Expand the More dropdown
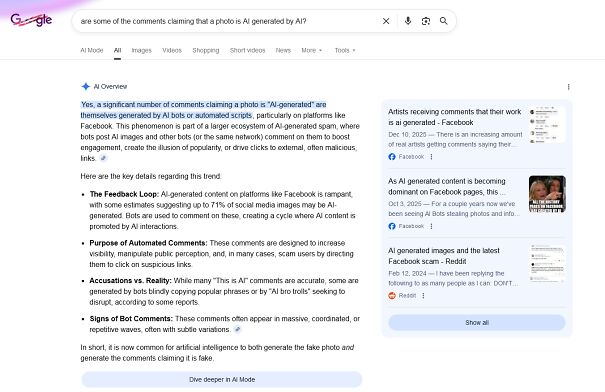605x392 pixels. 311,50
